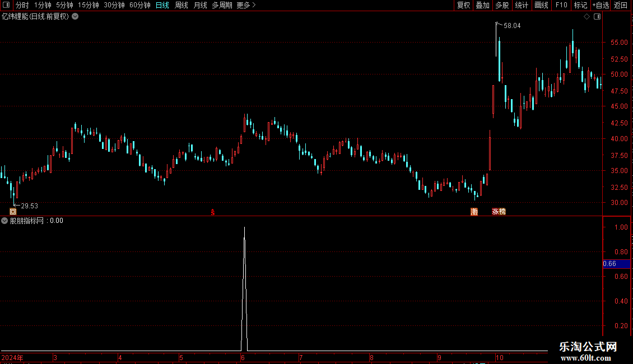
Task: Click the 2024年 date axis label
Action: click(12, 358)
